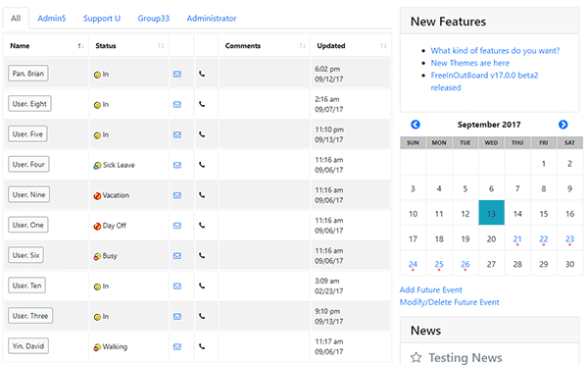The width and height of the screenshot is (588, 365).
Task: Click the Busy status icon for User, Six
Action: 97,256
